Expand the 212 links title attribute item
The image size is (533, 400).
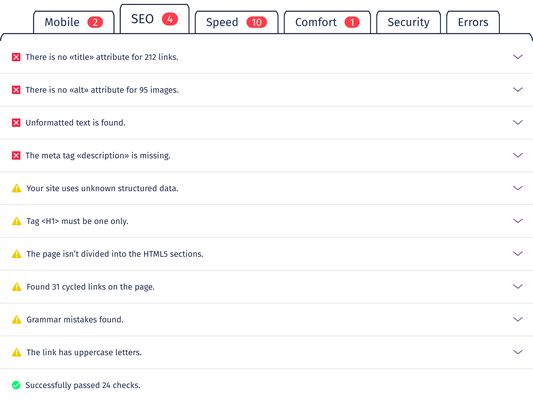pos(518,57)
